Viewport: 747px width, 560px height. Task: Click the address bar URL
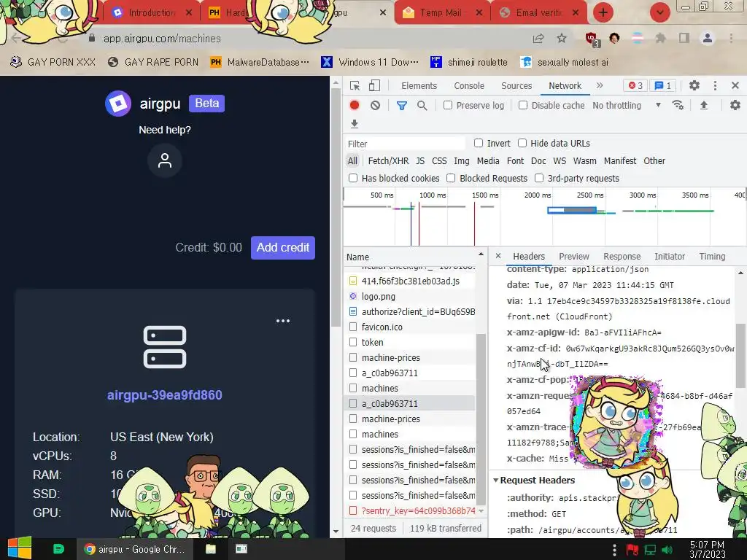[x=162, y=39]
